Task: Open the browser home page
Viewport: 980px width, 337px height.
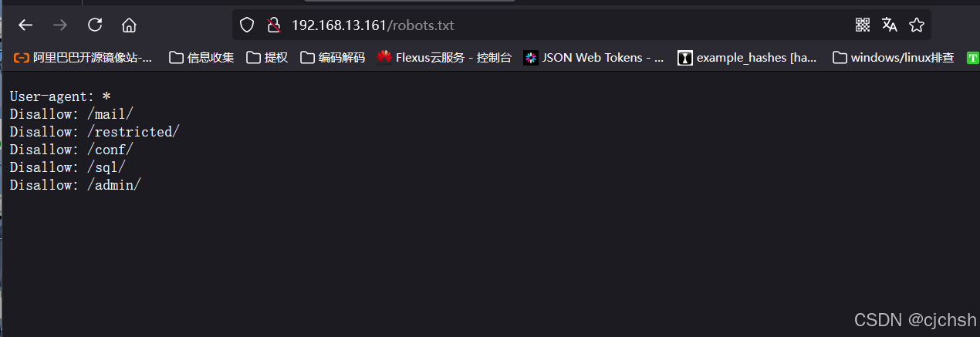Action: coord(129,25)
